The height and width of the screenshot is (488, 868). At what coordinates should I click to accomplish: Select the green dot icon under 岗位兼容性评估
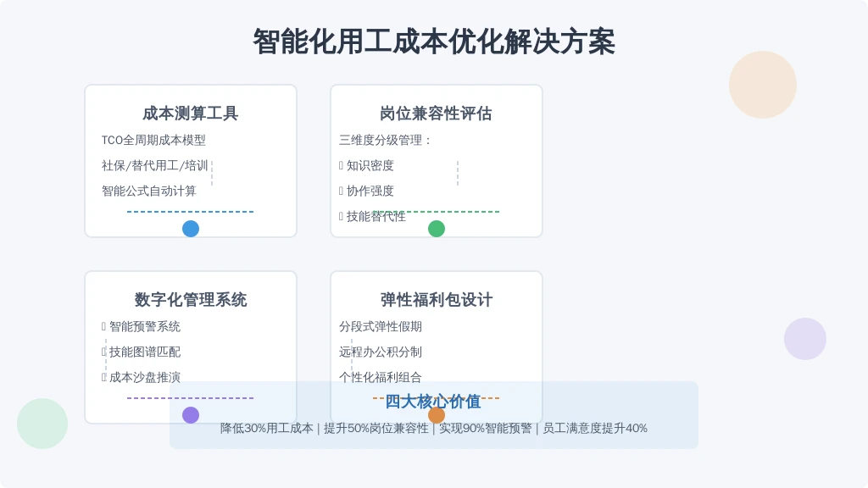(x=437, y=229)
